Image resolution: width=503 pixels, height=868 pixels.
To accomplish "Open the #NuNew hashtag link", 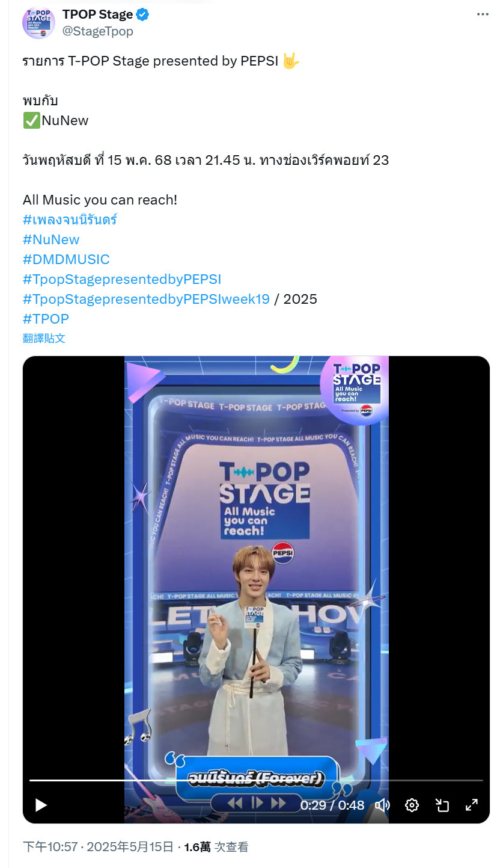I will (51, 239).
